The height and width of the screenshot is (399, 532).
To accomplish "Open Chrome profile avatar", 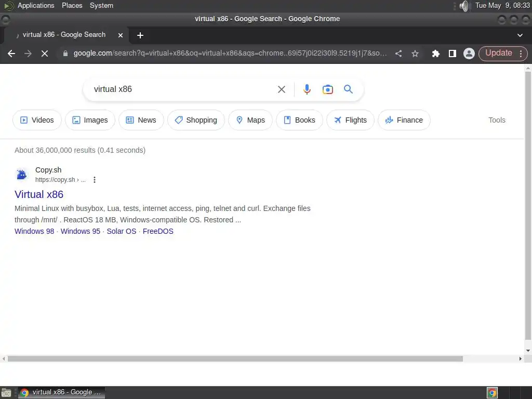I will [x=469, y=54].
